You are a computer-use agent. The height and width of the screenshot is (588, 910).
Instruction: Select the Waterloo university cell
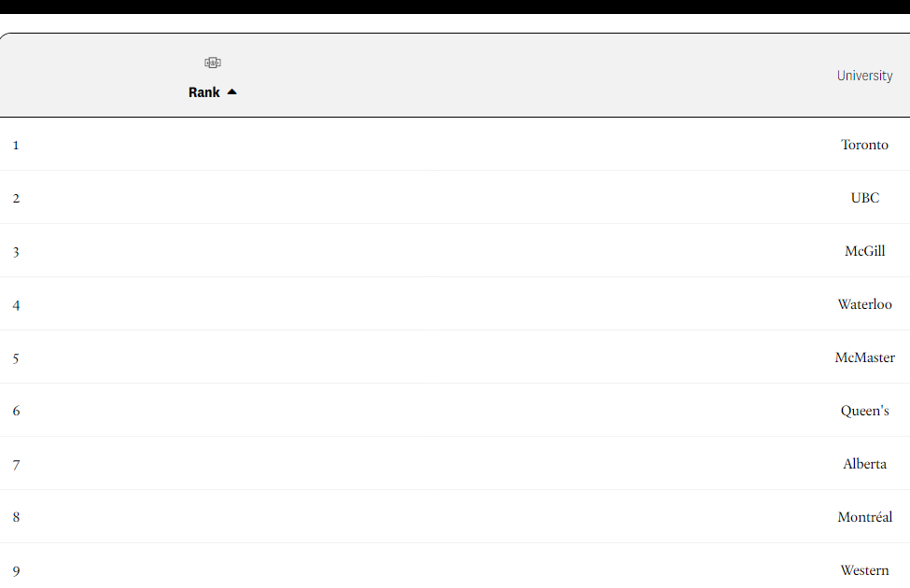pyautogui.click(x=864, y=304)
